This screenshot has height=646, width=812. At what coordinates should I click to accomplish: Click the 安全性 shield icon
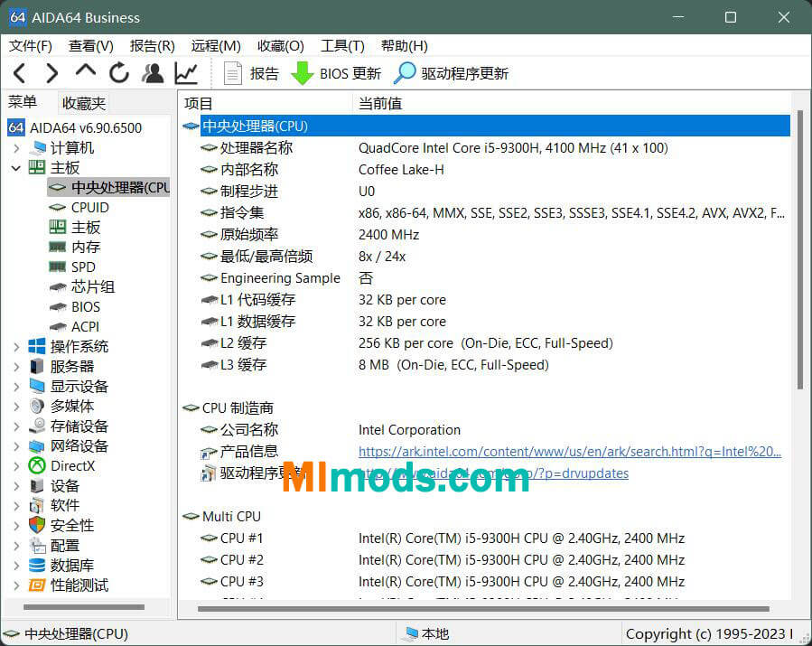click(x=37, y=525)
